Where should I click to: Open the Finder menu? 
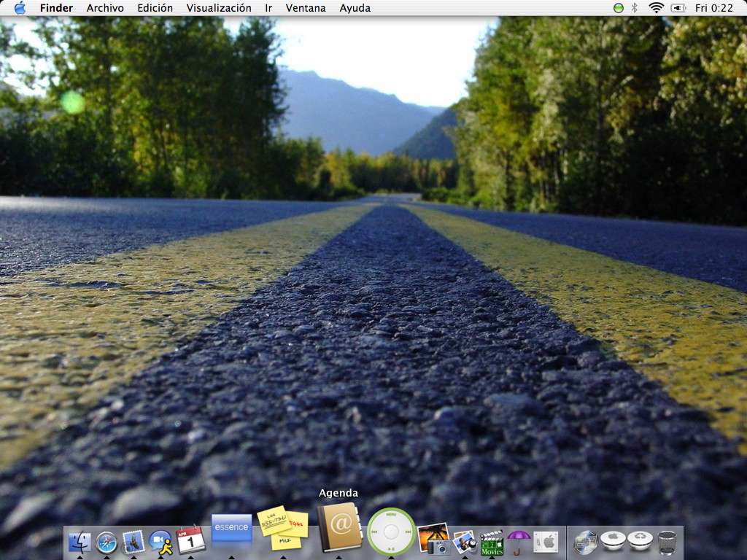click(x=56, y=8)
